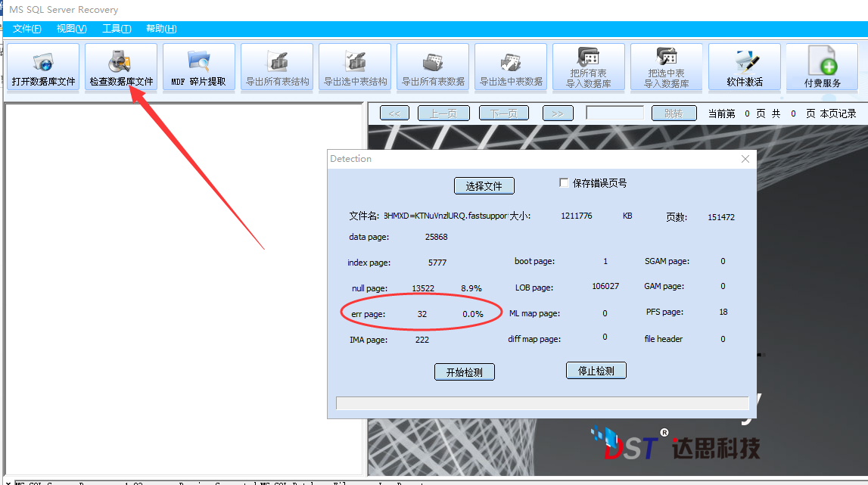Close the Detection dialog
The image size is (868, 485).
pyautogui.click(x=745, y=159)
